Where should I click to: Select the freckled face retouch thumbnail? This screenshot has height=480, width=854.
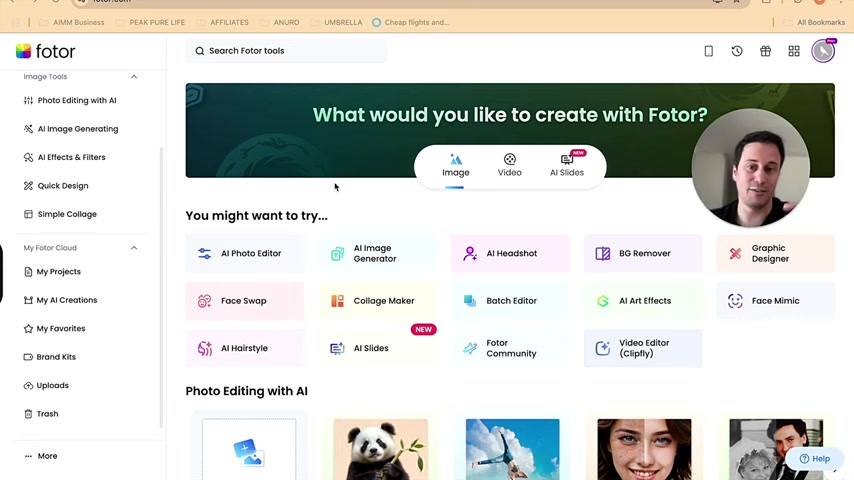[644, 449]
